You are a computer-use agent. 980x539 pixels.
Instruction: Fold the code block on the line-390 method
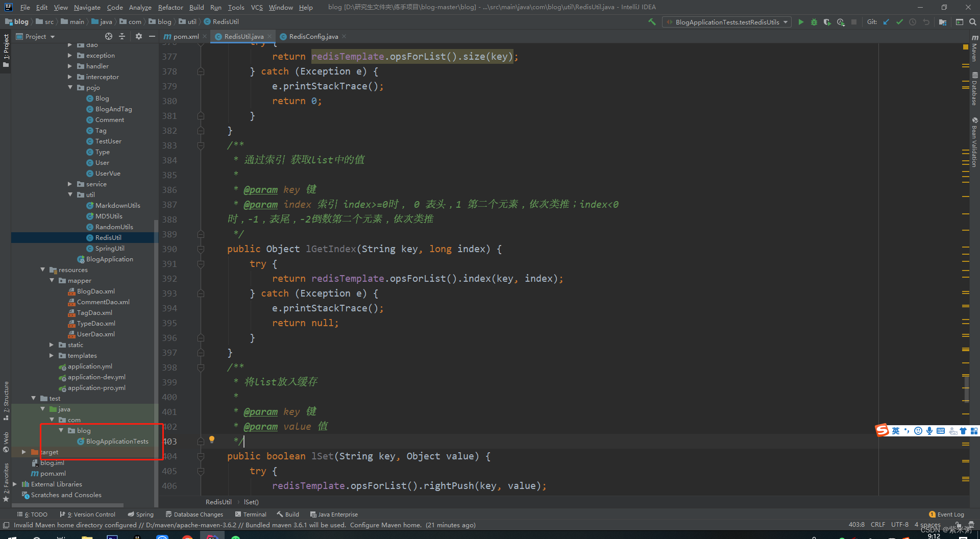click(201, 249)
